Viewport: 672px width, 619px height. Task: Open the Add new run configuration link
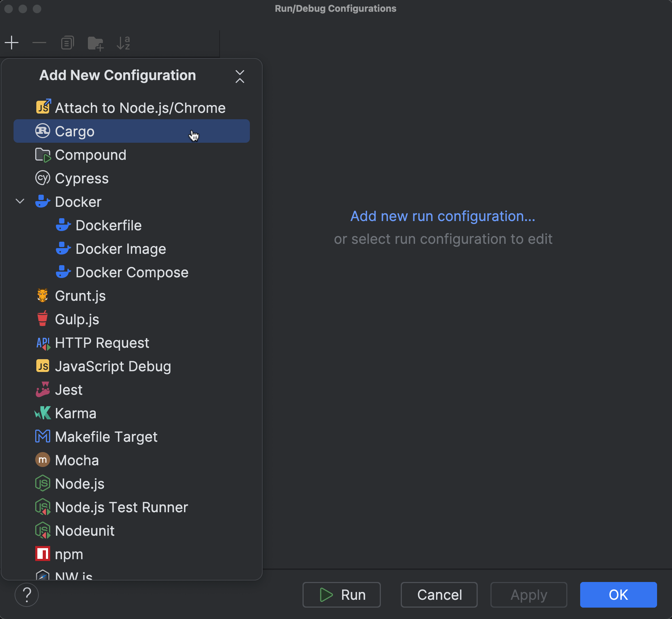(442, 216)
